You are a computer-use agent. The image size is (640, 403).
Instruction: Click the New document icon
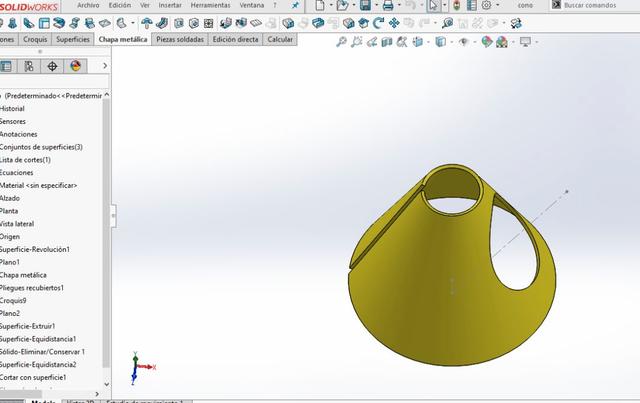[320, 5]
